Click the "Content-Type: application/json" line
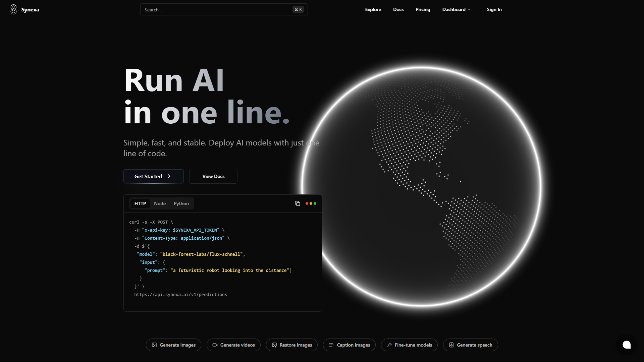 click(x=182, y=238)
